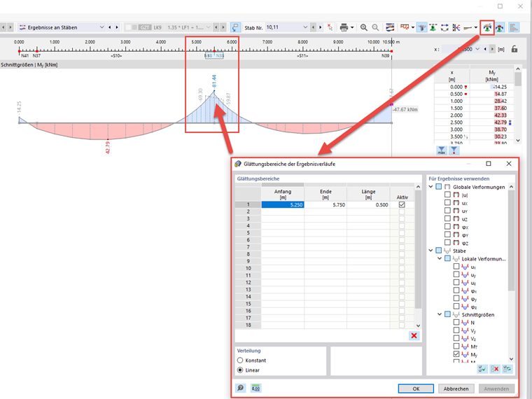Enable the Vz internal force checkbox
The image size is (532, 399).
[456, 338]
